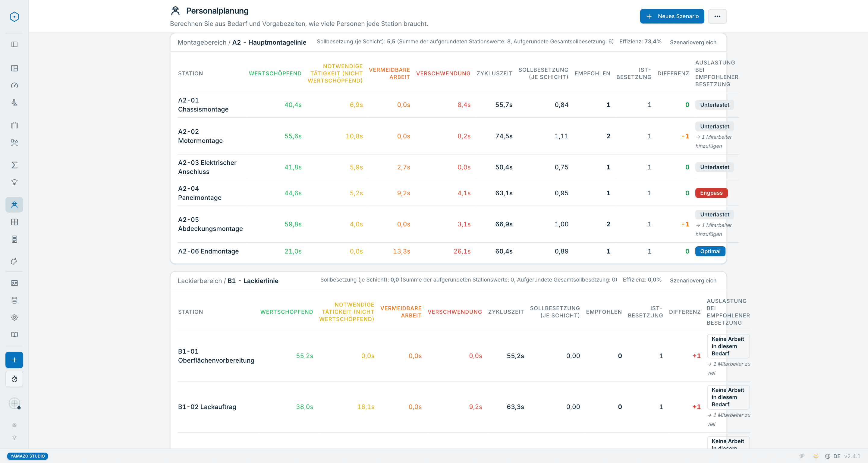Open the speedometer gauge page in sidebar
The width and height of the screenshot is (868, 463).
[x=14, y=86]
